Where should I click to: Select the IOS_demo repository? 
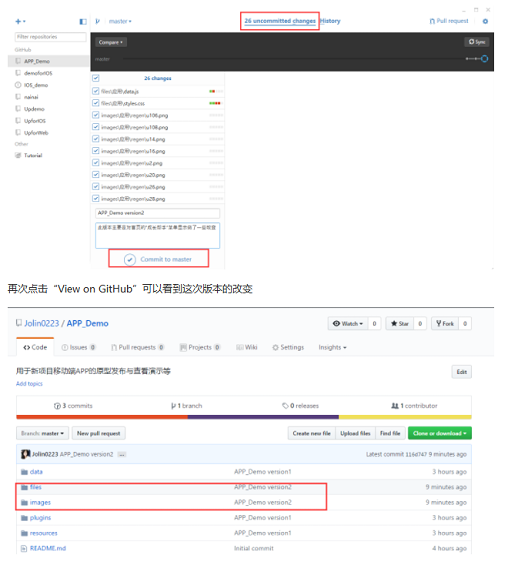pos(48,85)
